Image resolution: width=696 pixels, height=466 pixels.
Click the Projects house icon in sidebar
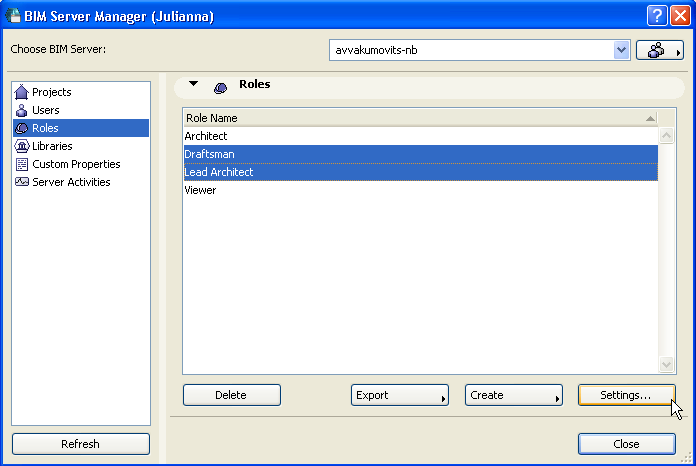21,92
